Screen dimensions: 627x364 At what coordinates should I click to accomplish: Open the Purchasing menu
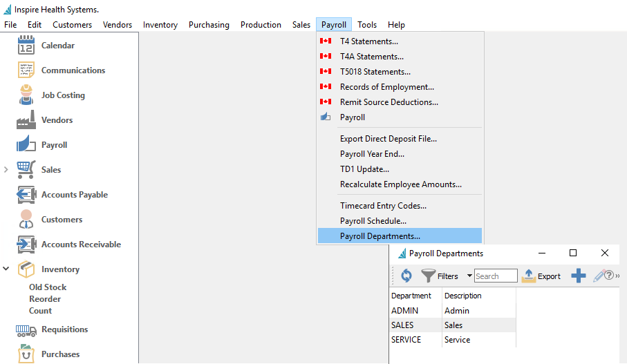coord(209,25)
